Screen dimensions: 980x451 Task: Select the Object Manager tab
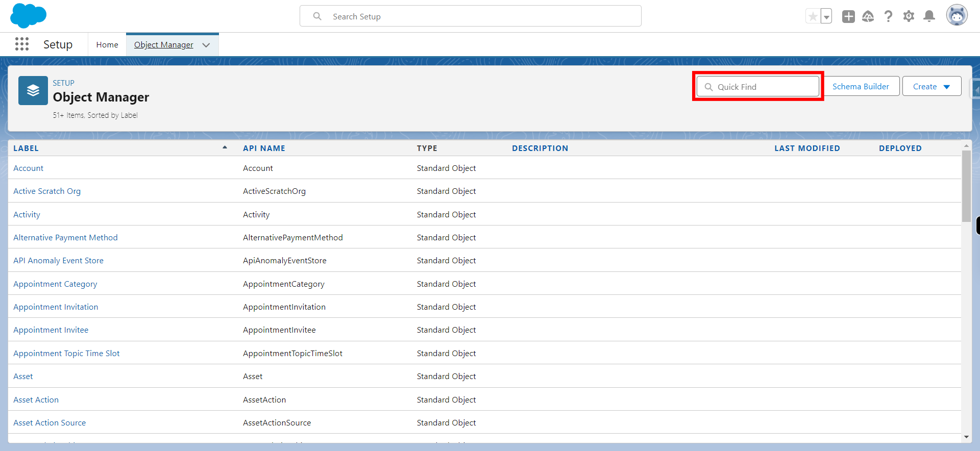pyautogui.click(x=164, y=45)
